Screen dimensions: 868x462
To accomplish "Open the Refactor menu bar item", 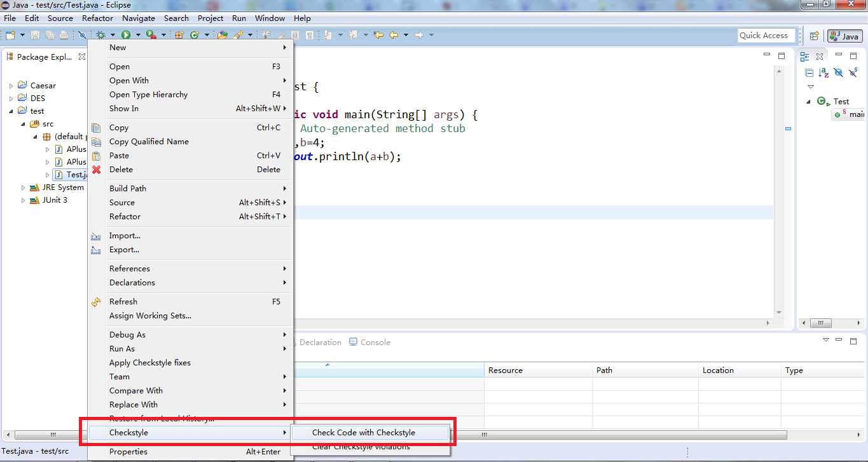I will [x=97, y=18].
